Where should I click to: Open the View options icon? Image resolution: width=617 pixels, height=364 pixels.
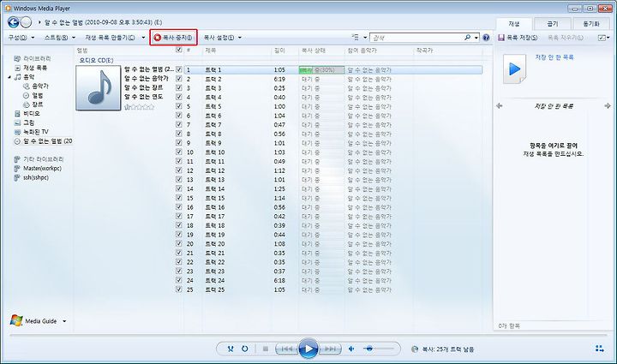point(356,37)
